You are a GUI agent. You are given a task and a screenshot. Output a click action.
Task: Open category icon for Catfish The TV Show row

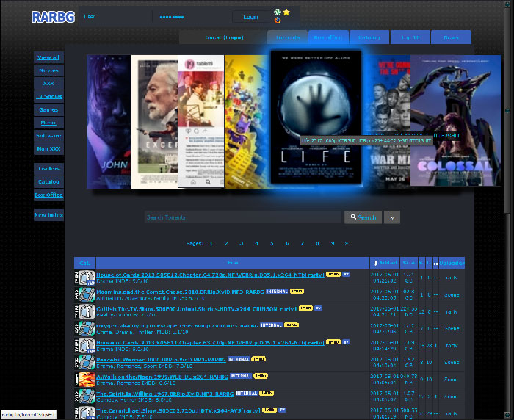[84, 311]
